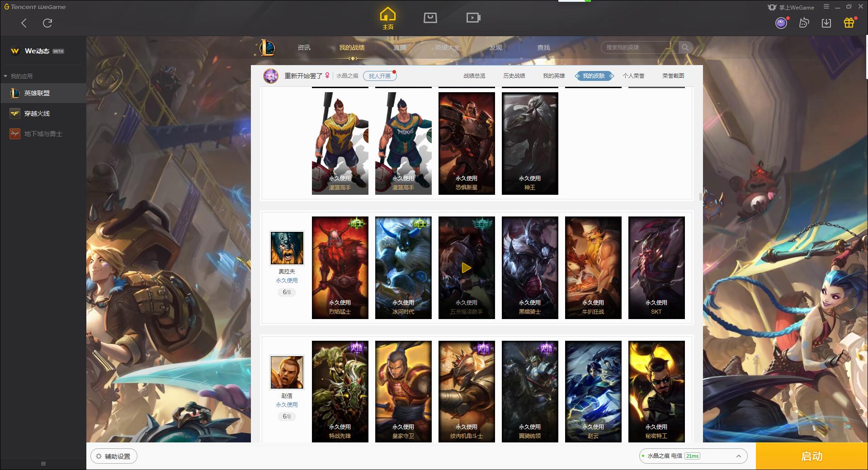Open the friends/social icon beside avatar
Viewport: 868px width, 470px height.
click(x=804, y=23)
